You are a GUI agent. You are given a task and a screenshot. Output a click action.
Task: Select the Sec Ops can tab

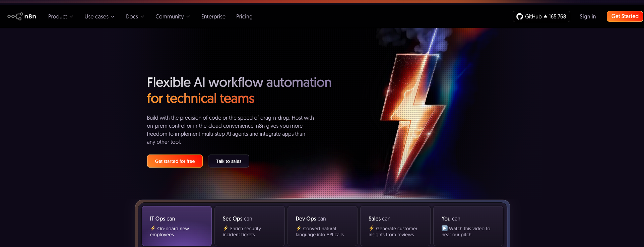[x=250, y=226]
